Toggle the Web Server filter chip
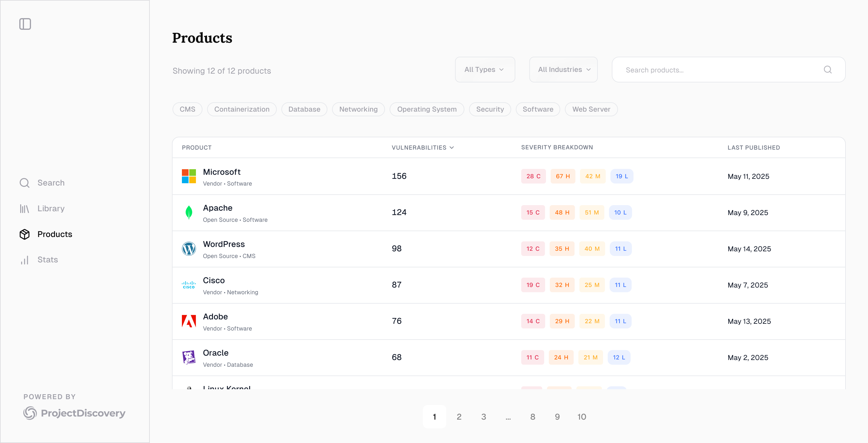Image resolution: width=868 pixels, height=443 pixels. [x=591, y=109]
